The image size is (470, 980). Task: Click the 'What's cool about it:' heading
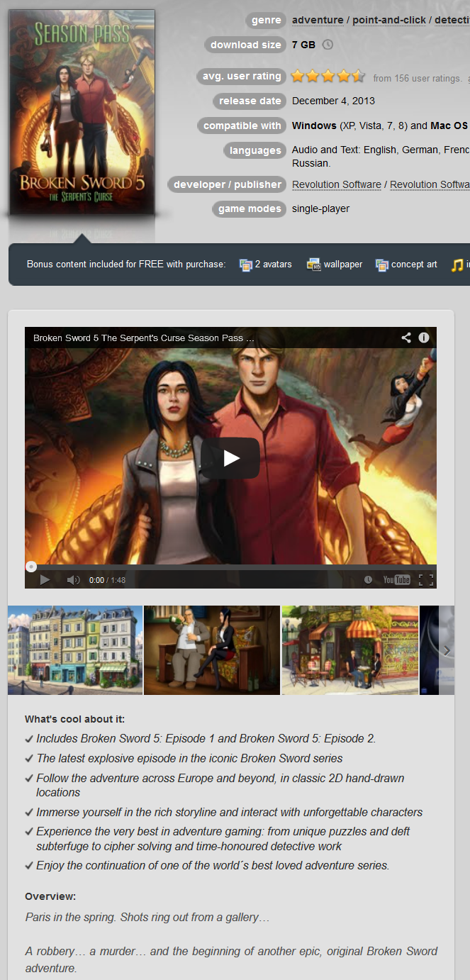coord(74,719)
